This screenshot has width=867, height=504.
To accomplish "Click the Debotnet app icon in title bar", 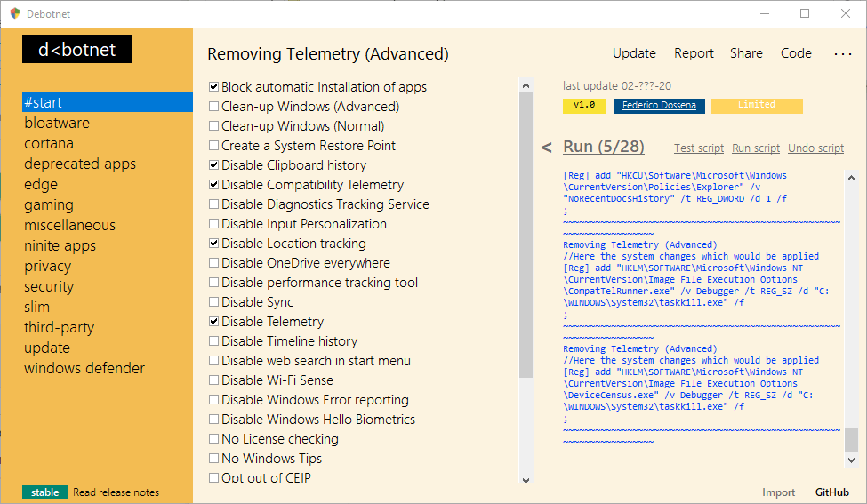I will tap(15, 13).
